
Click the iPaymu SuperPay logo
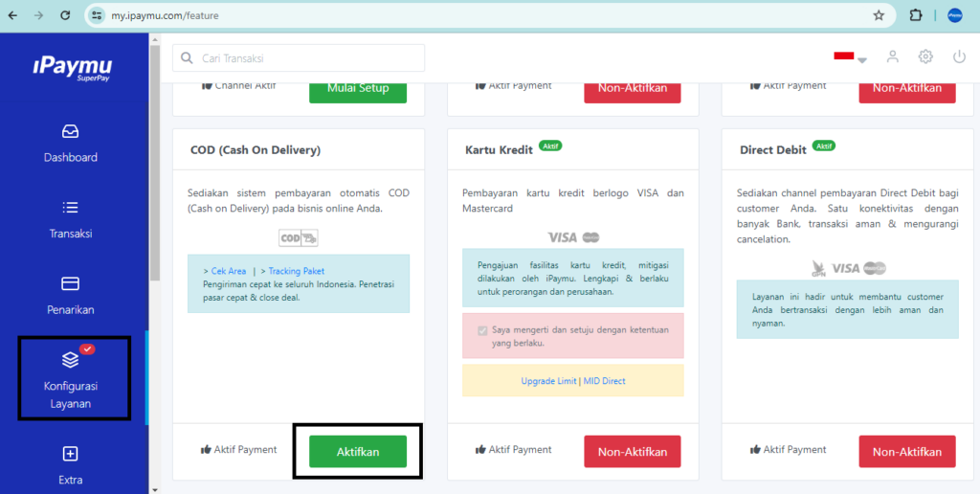click(73, 68)
